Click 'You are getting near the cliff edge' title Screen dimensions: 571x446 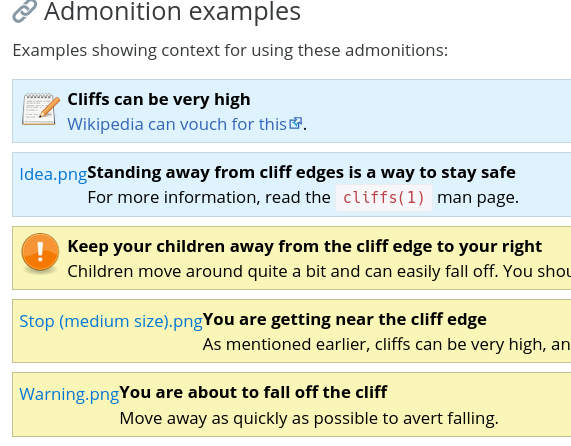(x=344, y=319)
